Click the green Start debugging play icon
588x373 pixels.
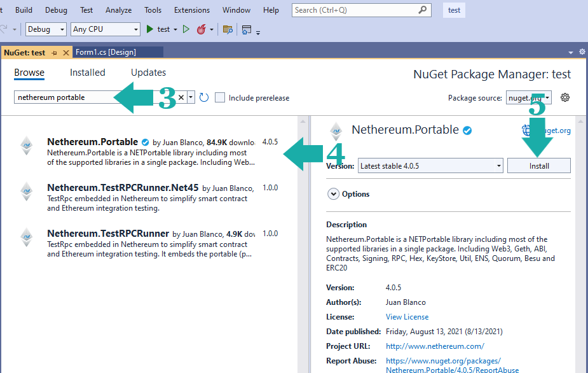coord(150,29)
